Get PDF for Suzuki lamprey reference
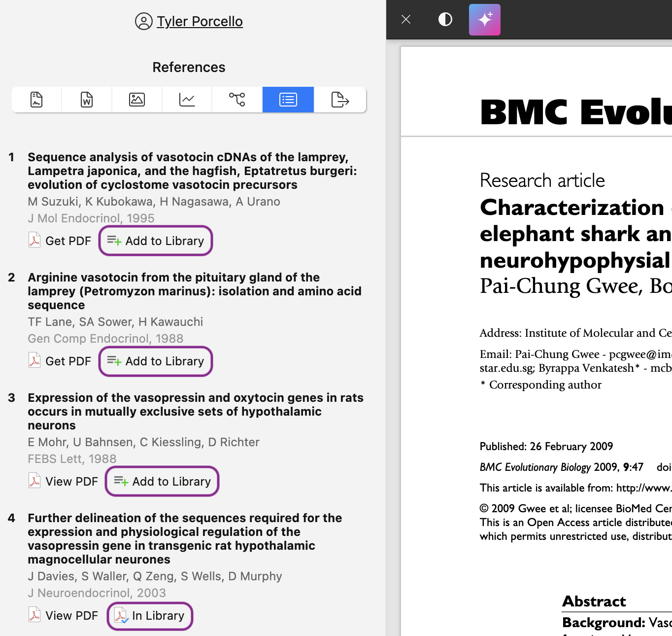This screenshot has width=672, height=636. click(60, 241)
